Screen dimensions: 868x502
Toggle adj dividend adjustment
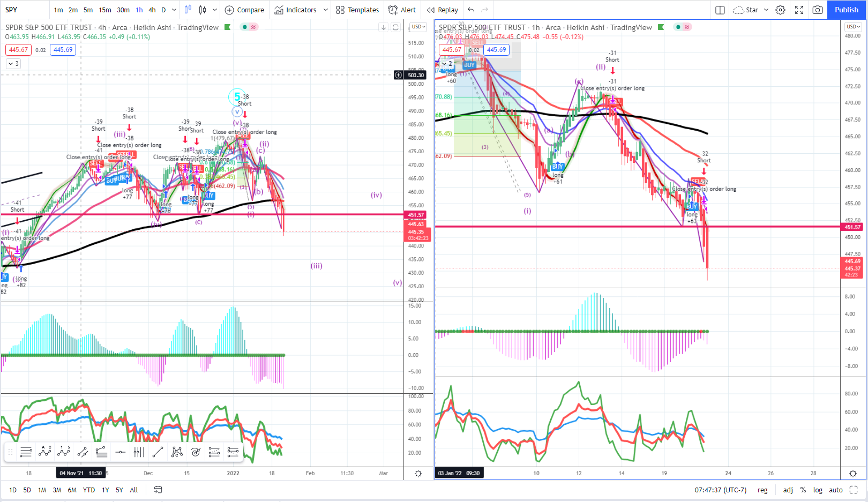pos(788,490)
